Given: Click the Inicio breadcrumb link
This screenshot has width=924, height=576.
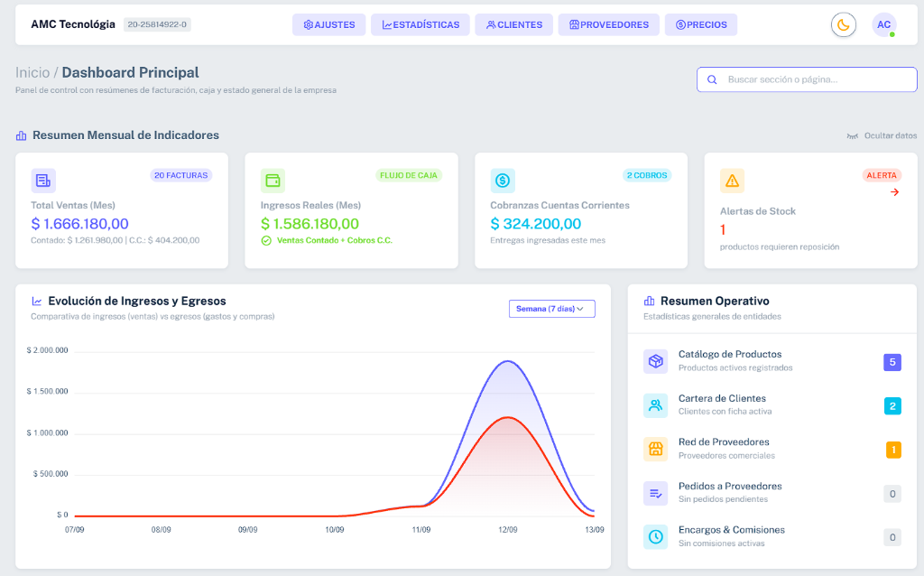Looking at the screenshot, I should (x=32, y=72).
